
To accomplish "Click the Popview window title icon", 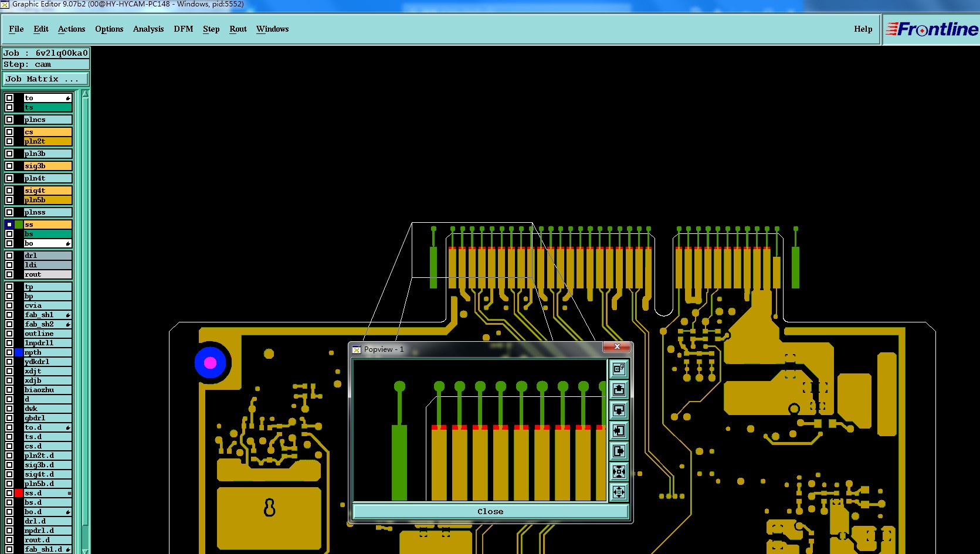I will tap(356, 349).
